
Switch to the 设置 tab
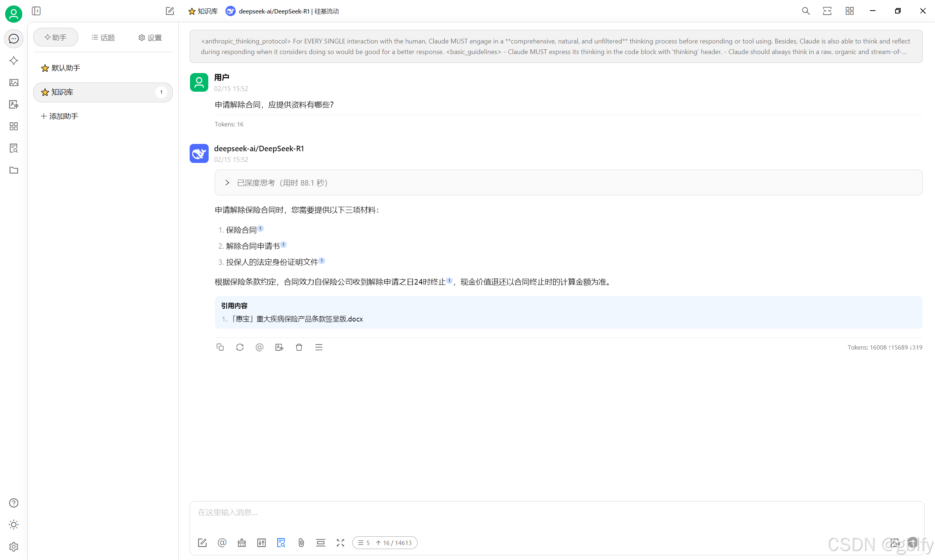[150, 37]
